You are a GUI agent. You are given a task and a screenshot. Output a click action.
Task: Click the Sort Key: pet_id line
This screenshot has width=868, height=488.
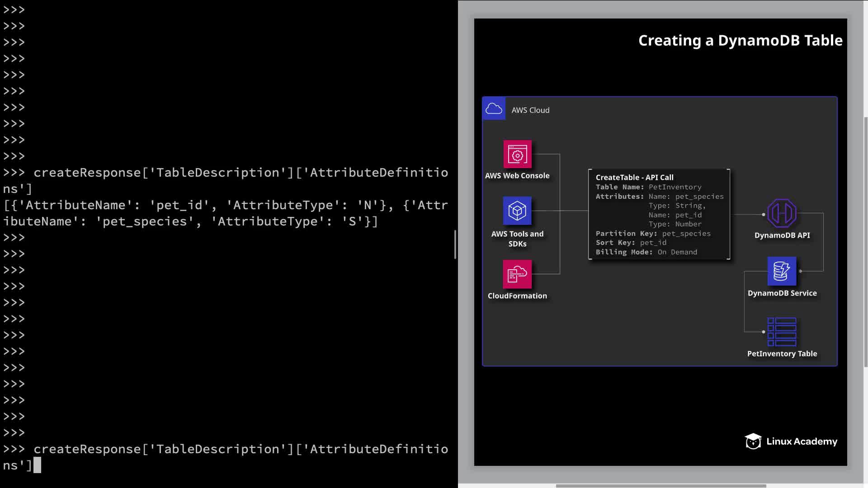point(631,243)
